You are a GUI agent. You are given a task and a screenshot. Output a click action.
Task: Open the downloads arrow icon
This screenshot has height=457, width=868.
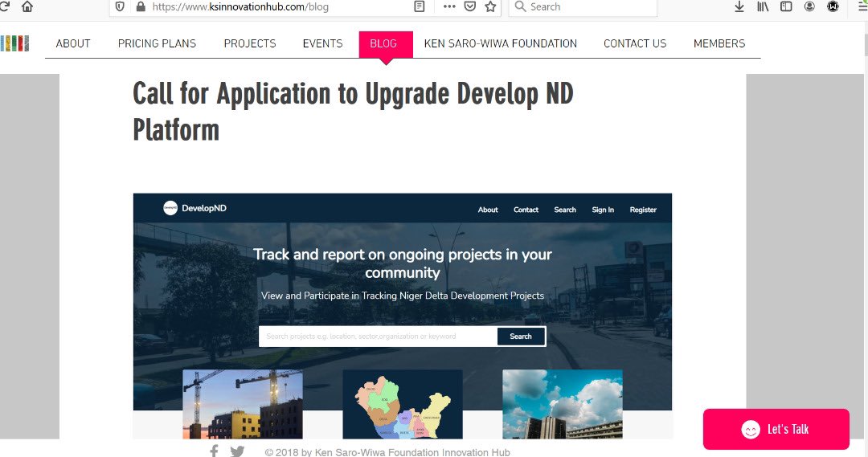pos(739,6)
